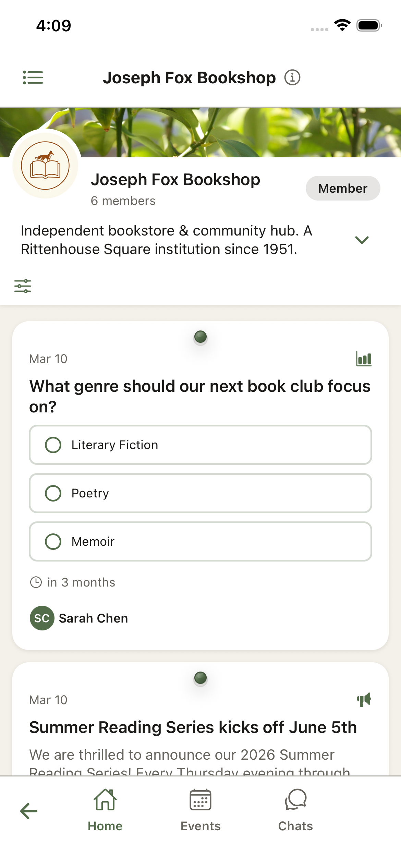This screenshot has width=401, height=868.
Task: Open the Chats tab
Action: click(x=295, y=810)
